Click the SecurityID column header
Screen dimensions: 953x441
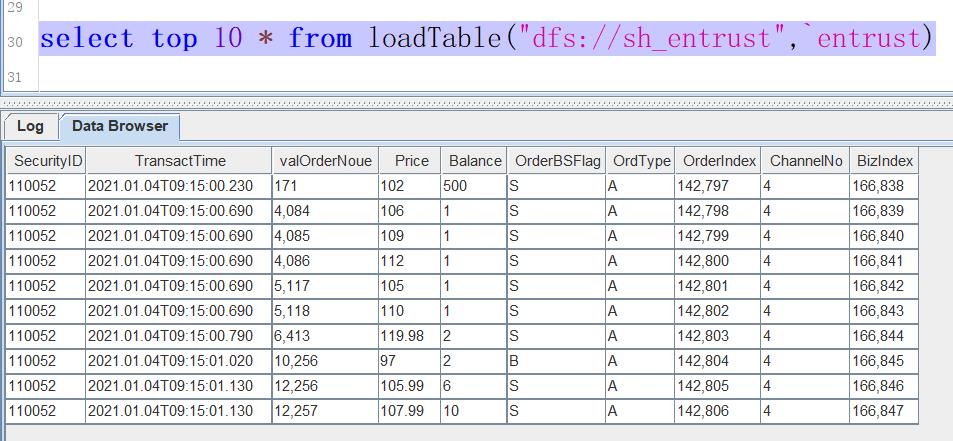[x=45, y=161]
